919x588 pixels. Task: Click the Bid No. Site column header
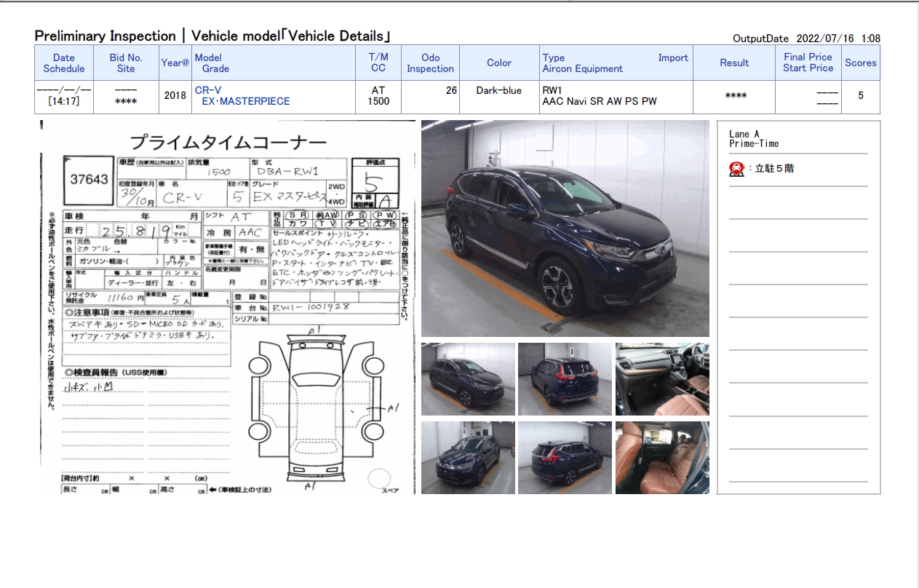pos(126,63)
